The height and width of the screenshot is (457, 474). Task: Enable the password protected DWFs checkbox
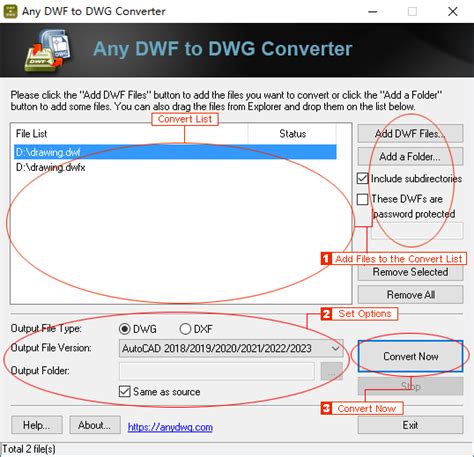click(362, 199)
